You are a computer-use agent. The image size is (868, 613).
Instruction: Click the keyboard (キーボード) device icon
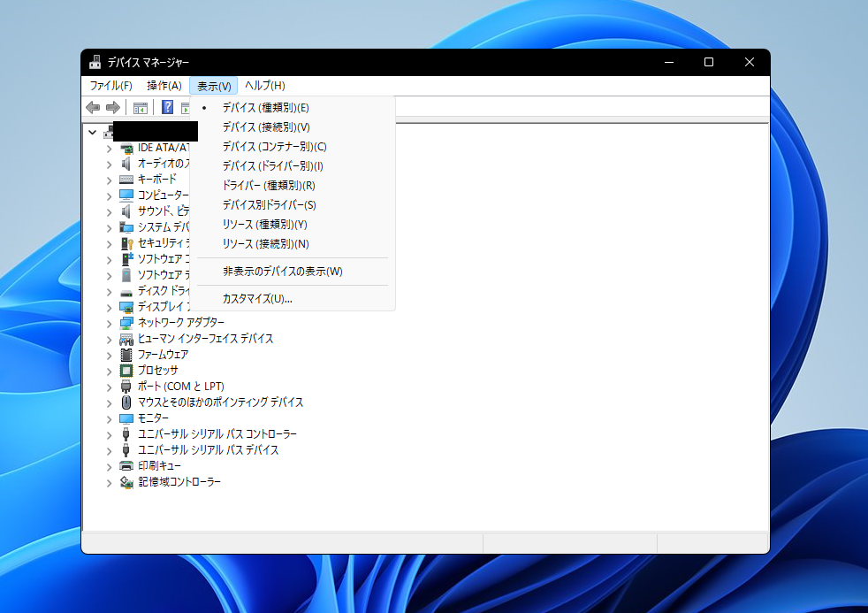click(x=126, y=180)
